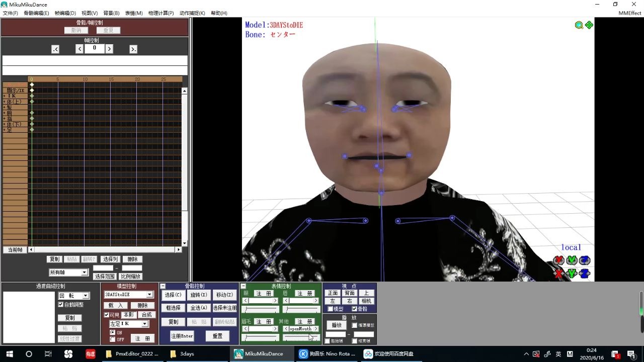The height and width of the screenshot is (362, 644).
Task: Jump to previous keyframe with .< button
Action: click(55, 49)
